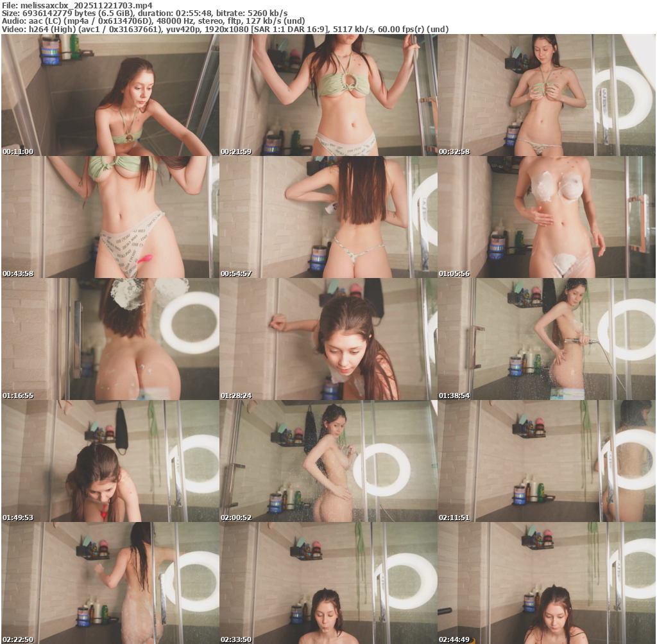Image resolution: width=657 pixels, height=644 pixels.
Task: Select the frame marked 02:33:50
Action: [x=328, y=583]
